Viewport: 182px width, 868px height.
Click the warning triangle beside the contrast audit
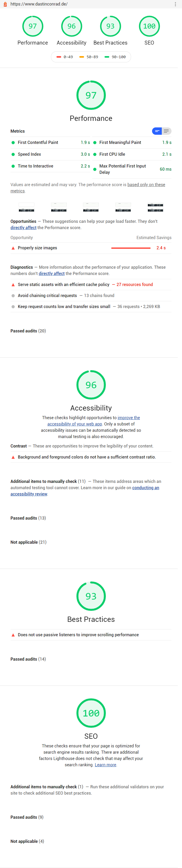13,457
